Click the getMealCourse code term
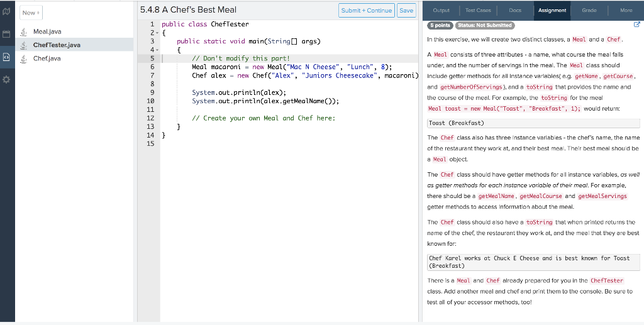Image resolution: width=644 pixels, height=325 pixels. point(540,196)
